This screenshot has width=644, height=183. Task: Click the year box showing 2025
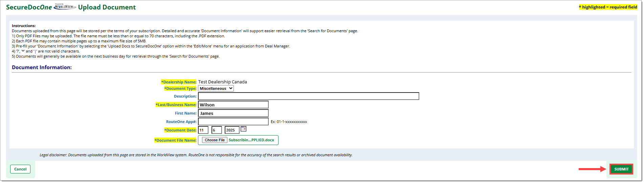click(232, 130)
